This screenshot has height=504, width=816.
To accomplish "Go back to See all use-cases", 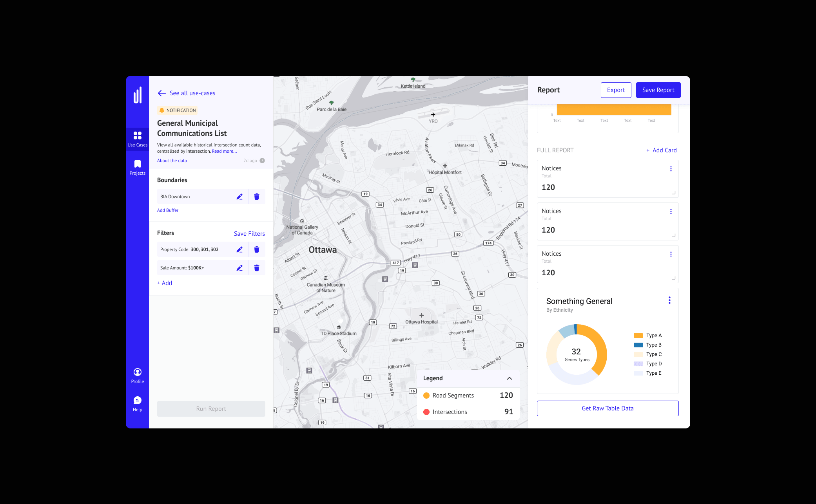I will (192, 93).
